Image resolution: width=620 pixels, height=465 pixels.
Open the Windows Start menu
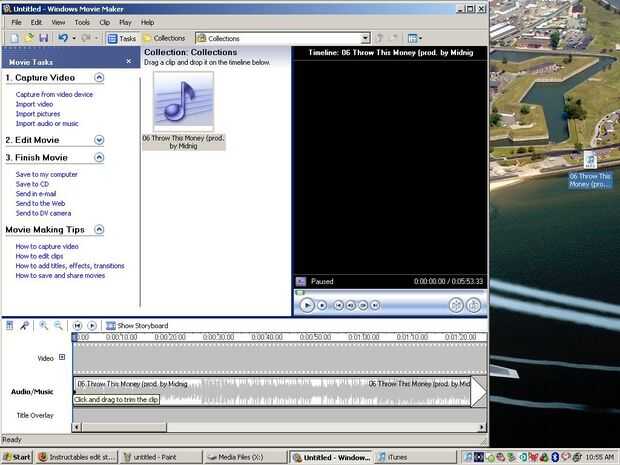17,457
